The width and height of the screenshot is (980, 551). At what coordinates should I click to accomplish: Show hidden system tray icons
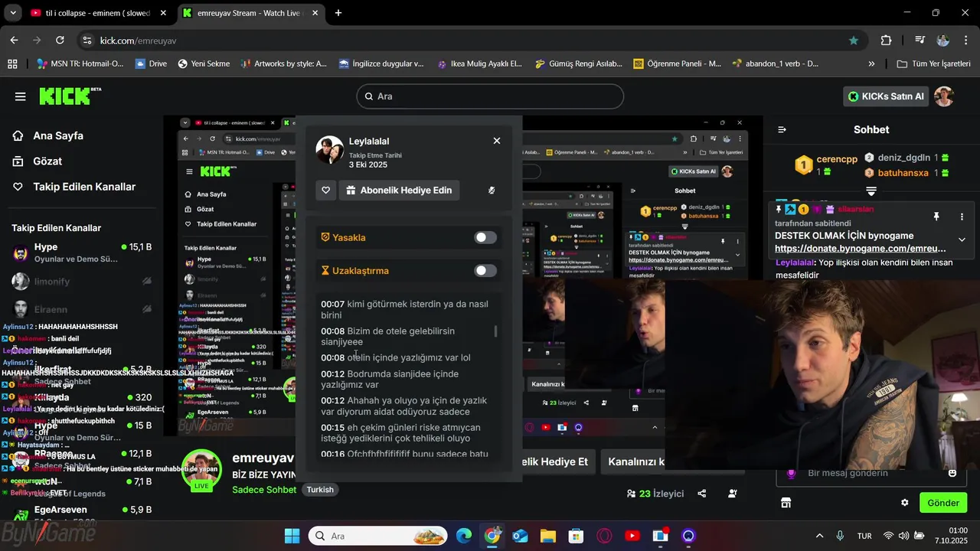820,536
